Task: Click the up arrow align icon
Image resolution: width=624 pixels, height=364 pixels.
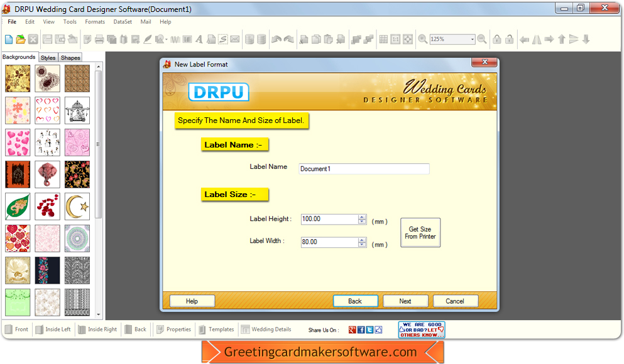Action: [x=562, y=39]
